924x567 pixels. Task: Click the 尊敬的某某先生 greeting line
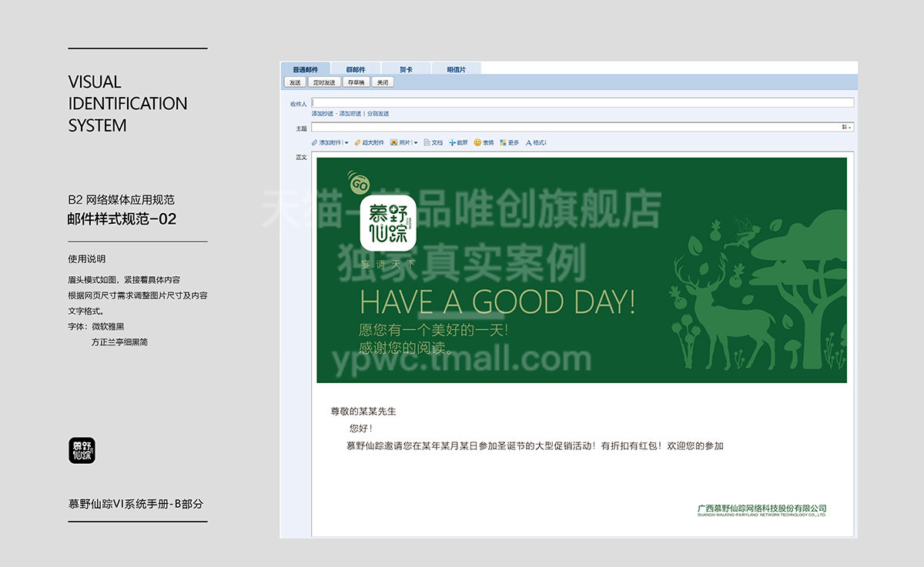(363, 412)
